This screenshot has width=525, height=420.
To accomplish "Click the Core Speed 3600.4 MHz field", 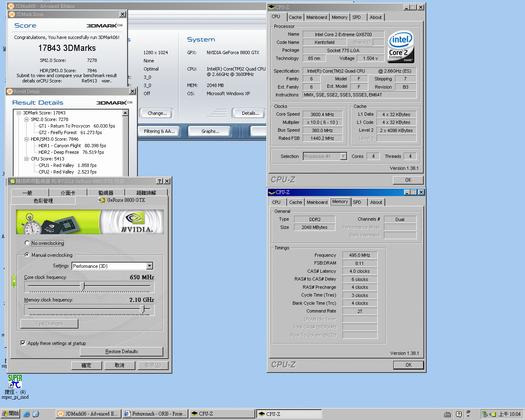I will pos(322,114).
